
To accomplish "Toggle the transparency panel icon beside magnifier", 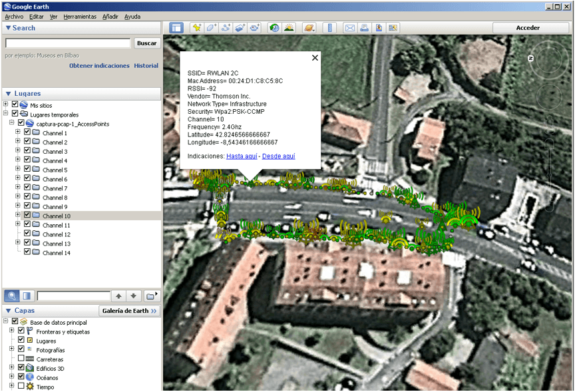I will tap(27, 295).
